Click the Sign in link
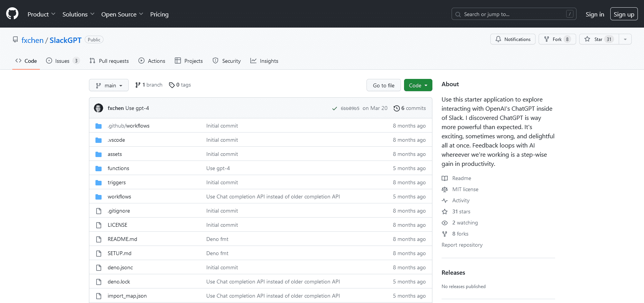This screenshot has width=644, height=303. (595, 14)
